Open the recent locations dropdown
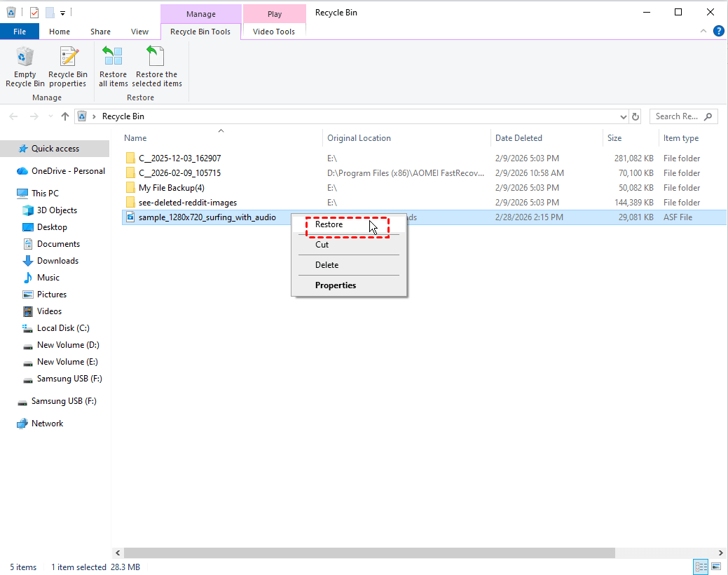 tap(50, 116)
